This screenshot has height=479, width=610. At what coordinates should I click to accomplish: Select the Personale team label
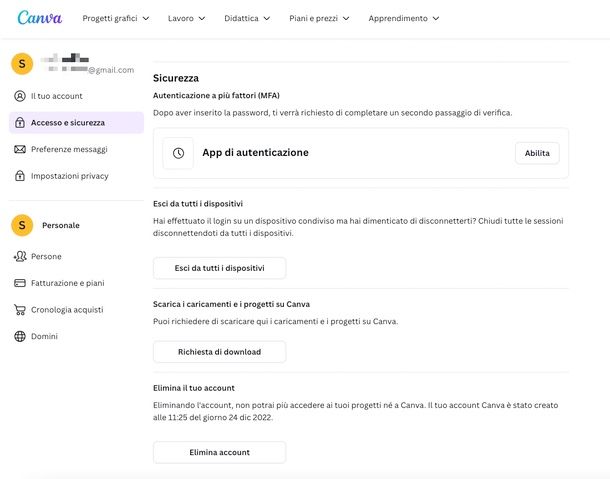(x=61, y=225)
